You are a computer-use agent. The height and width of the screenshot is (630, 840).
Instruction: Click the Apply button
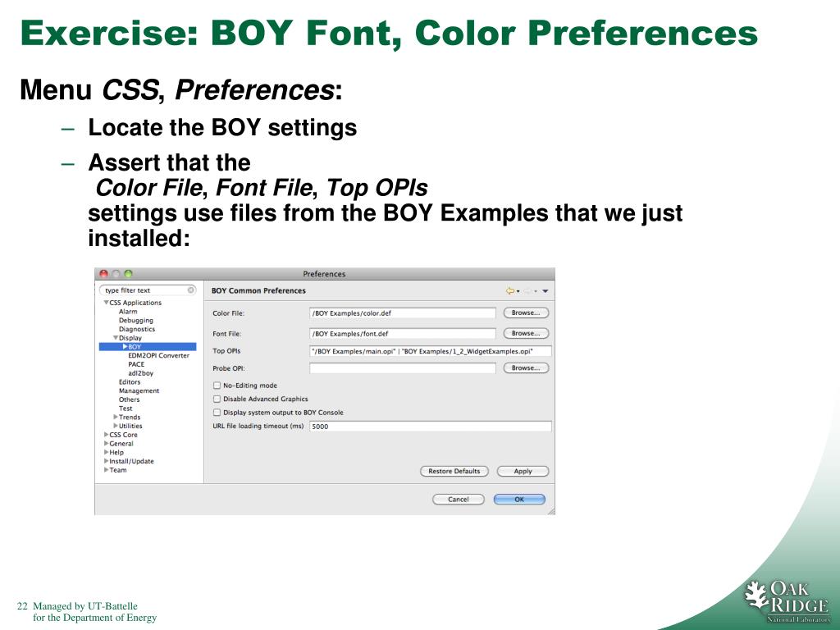coord(523,472)
